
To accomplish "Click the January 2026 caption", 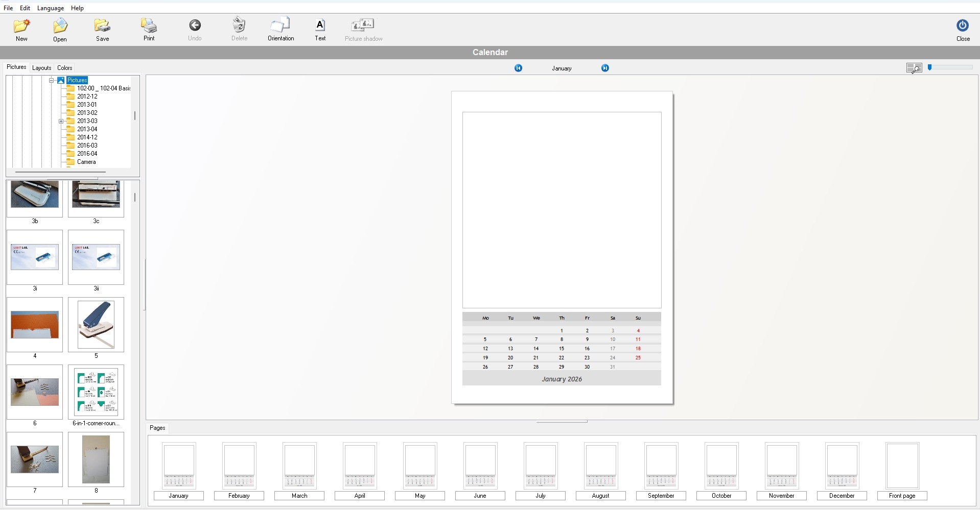I will tap(562, 379).
